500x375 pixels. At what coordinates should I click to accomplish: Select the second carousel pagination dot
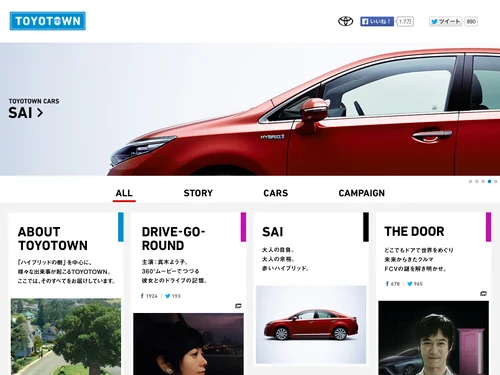(x=477, y=181)
